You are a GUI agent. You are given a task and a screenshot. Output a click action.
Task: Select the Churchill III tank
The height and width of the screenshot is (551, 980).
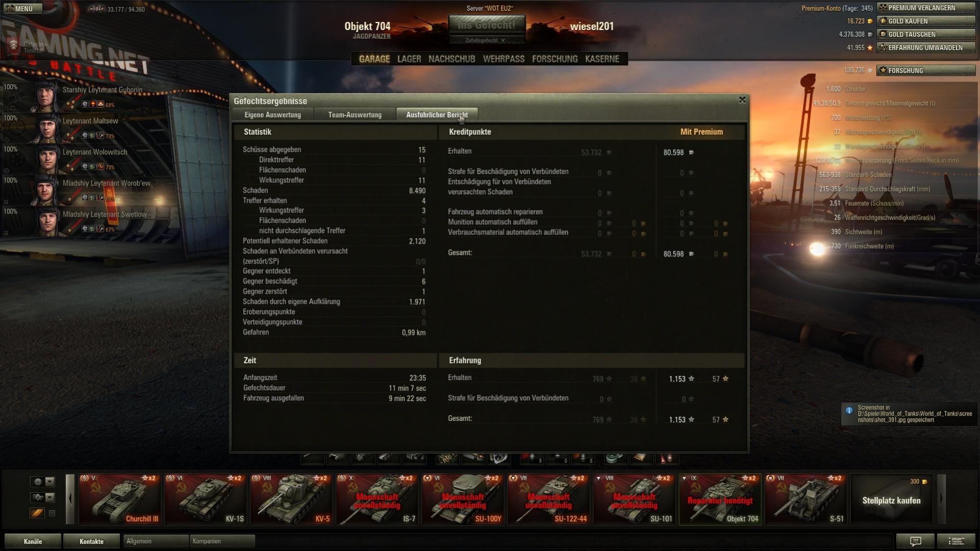(x=120, y=499)
